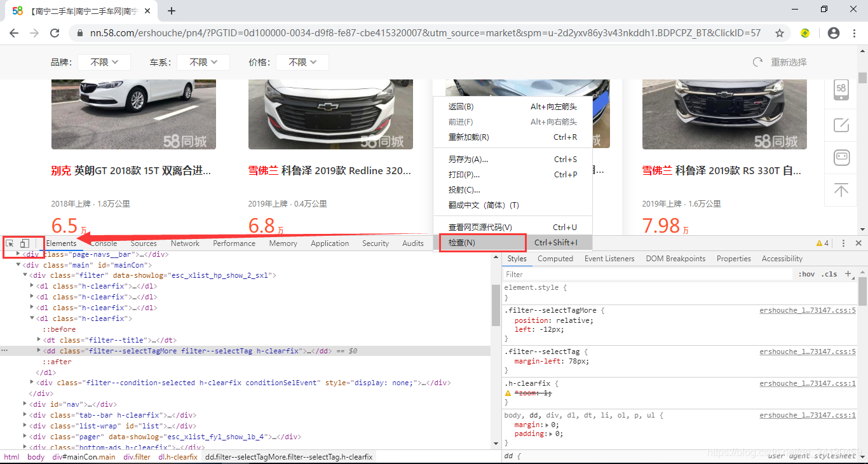868x464 pixels.
Task: Open DevTools customize three-dot menu
Action: [843, 243]
